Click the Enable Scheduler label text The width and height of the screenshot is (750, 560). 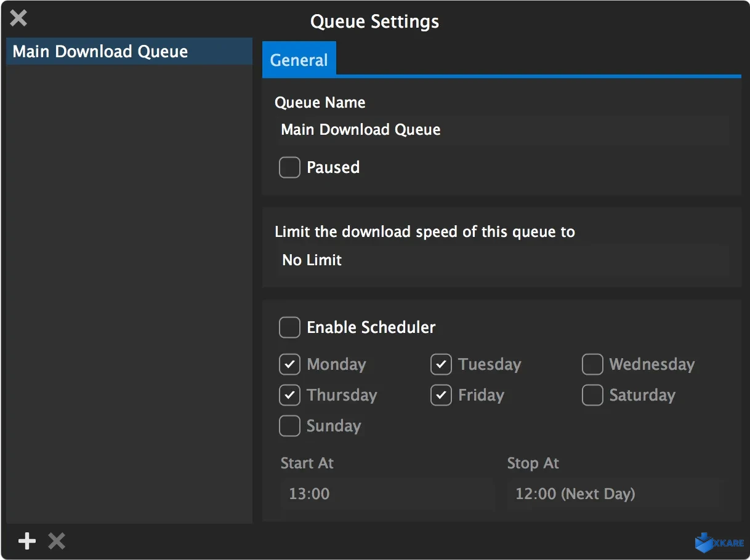coord(371,327)
